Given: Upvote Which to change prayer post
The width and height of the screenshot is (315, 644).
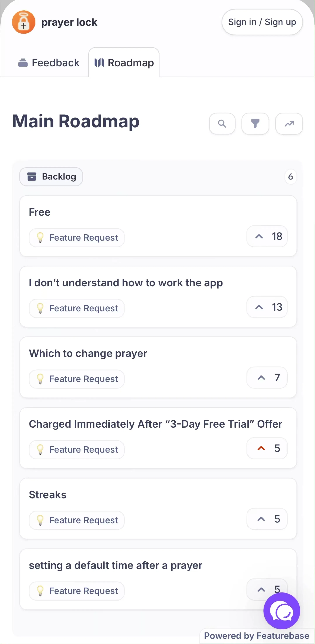Looking at the screenshot, I should point(267,378).
